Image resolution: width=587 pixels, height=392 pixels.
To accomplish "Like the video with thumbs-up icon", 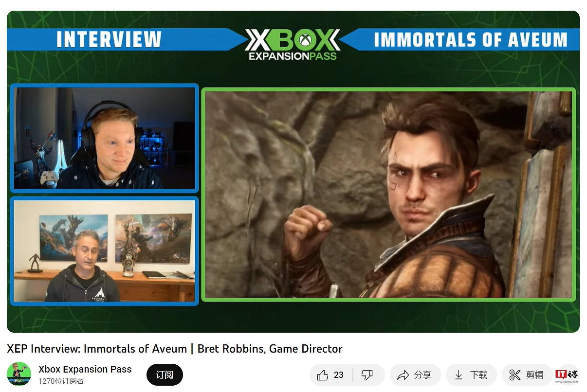I will (x=323, y=375).
